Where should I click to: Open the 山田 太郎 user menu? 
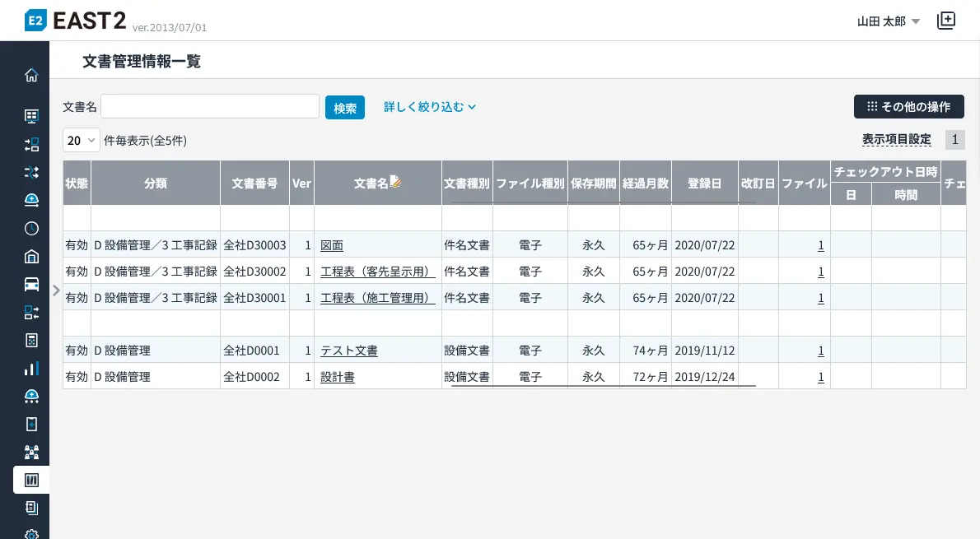pos(889,22)
